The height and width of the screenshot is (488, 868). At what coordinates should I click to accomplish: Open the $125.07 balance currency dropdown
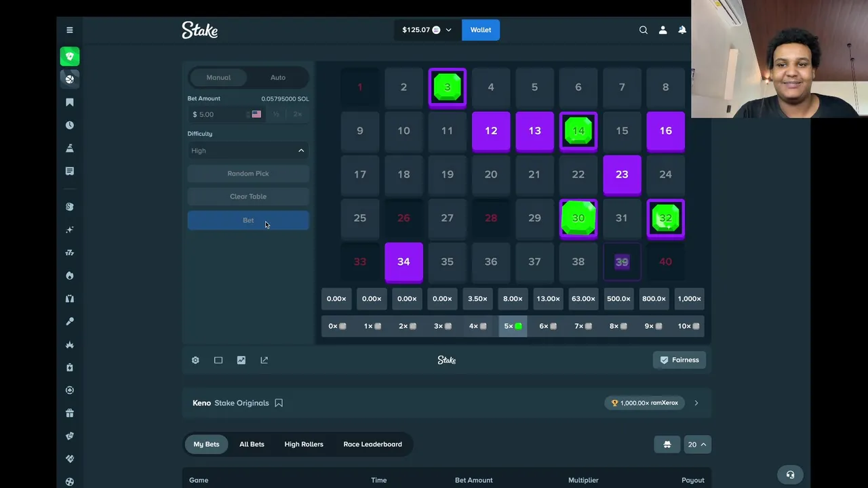click(427, 30)
